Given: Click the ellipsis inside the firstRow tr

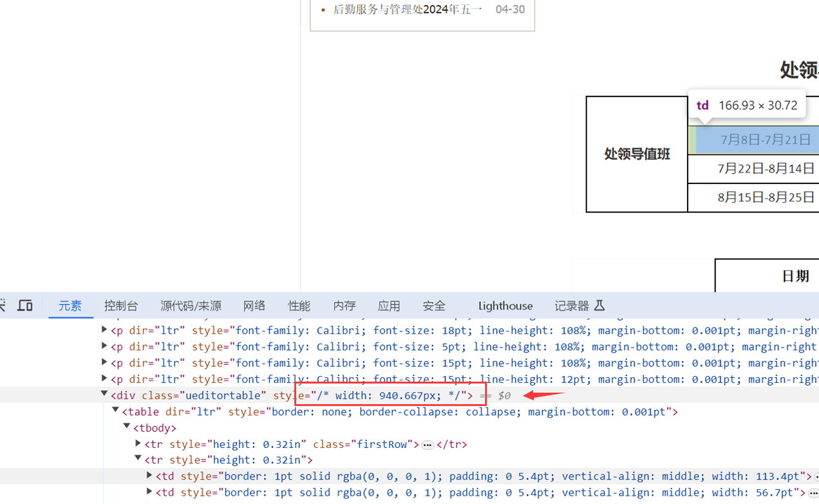Looking at the screenshot, I should 428,445.
